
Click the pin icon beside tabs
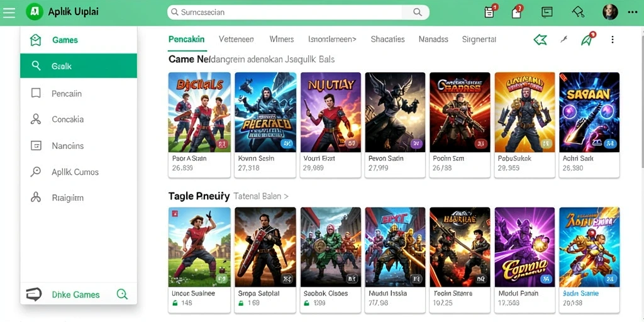click(564, 40)
